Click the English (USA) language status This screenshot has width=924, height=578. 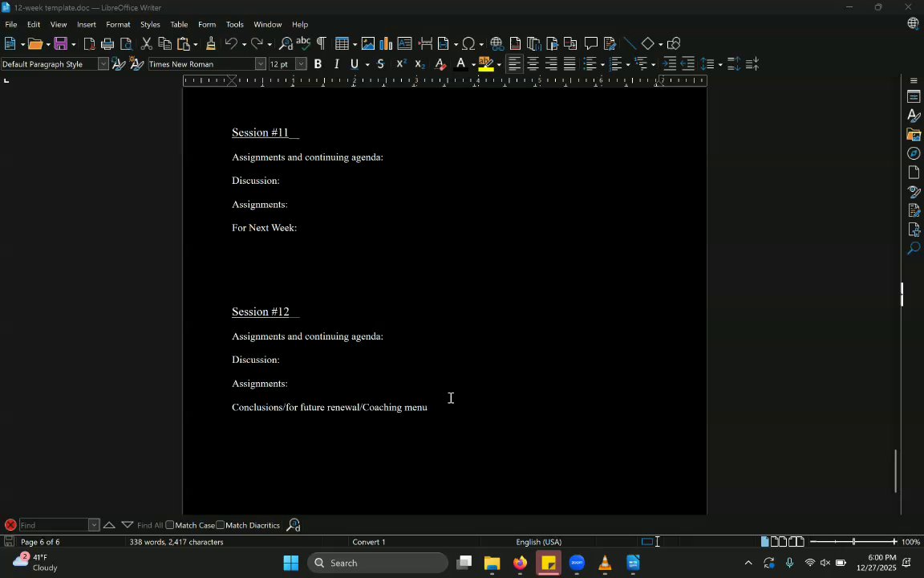click(539, 541)
